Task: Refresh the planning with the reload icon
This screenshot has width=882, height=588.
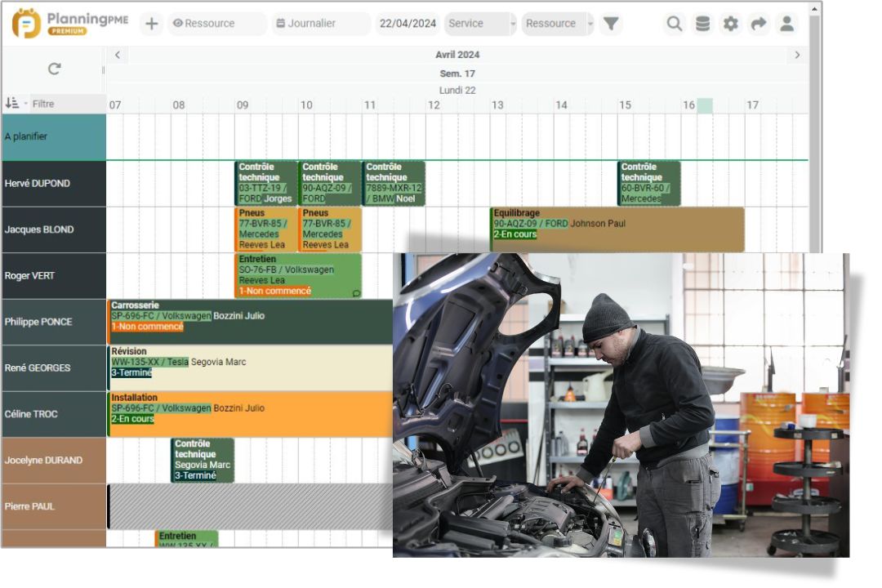Action: pyautogui.click(x=54, y=69)
